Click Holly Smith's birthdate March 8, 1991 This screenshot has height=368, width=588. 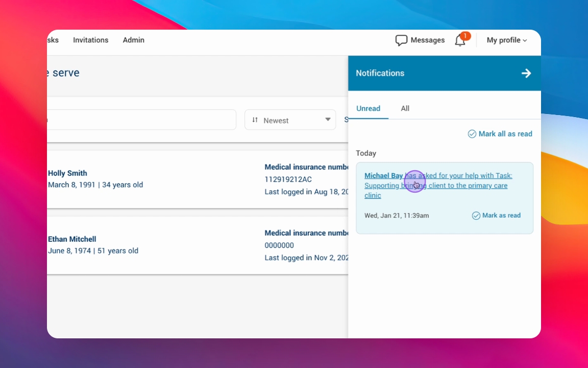tap(71, 185)
